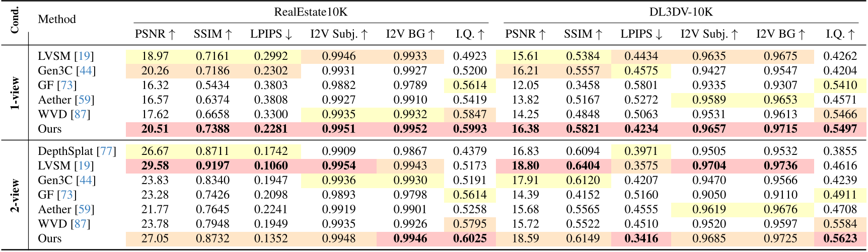Screen dimensions: 868x252
Task: Click the bold 0.6025 I.Q. value
Action: 470,239
